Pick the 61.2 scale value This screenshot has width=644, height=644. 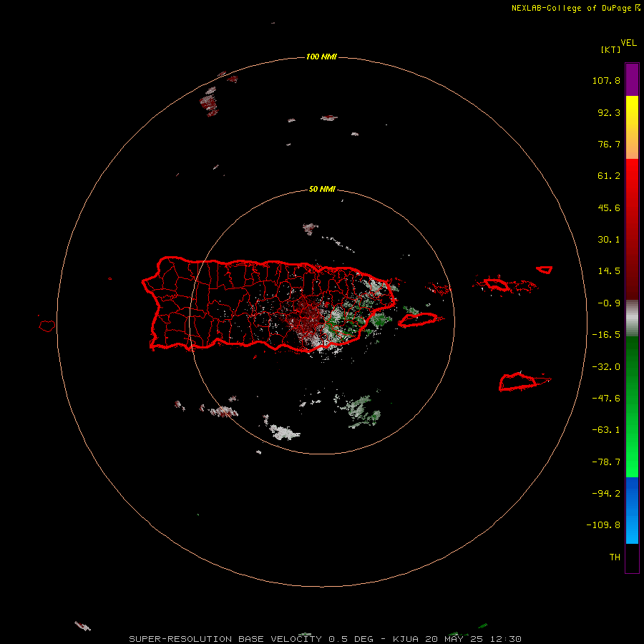pos(609,176)
